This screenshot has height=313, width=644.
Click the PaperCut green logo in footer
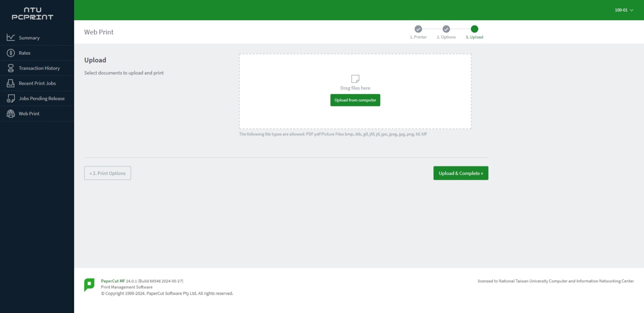pos(89,285)
